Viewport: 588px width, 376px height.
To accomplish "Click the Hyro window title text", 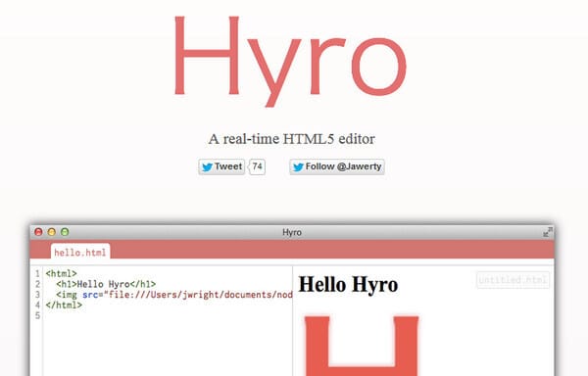I will [292, 232].
